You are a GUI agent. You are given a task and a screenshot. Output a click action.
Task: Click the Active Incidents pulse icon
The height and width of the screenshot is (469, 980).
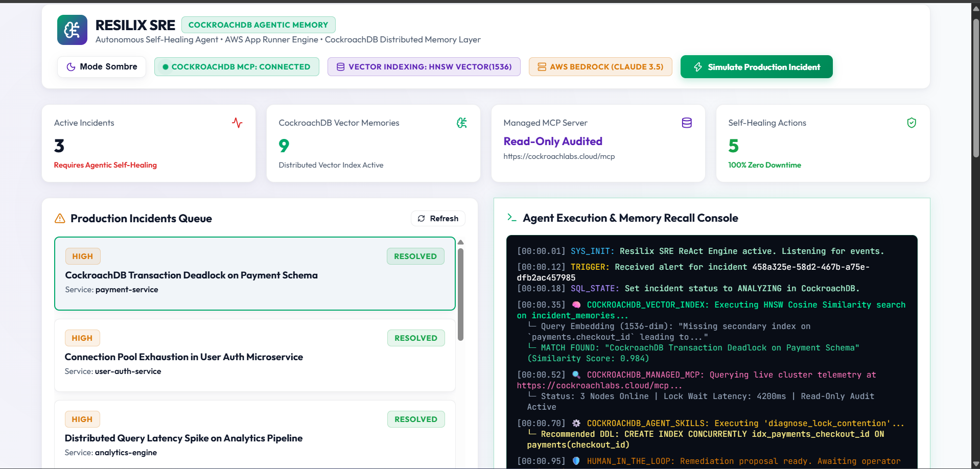237,123
